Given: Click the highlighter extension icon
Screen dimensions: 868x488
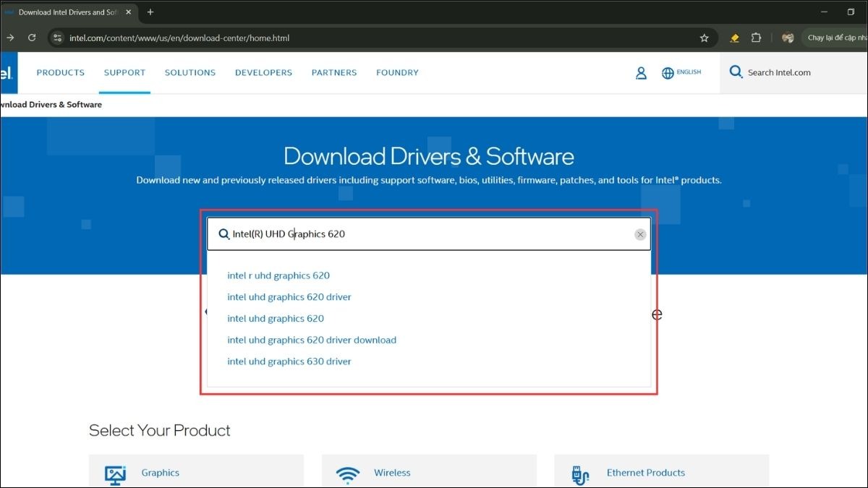Looking at the screenshot, I should click(x=735, y=38).
